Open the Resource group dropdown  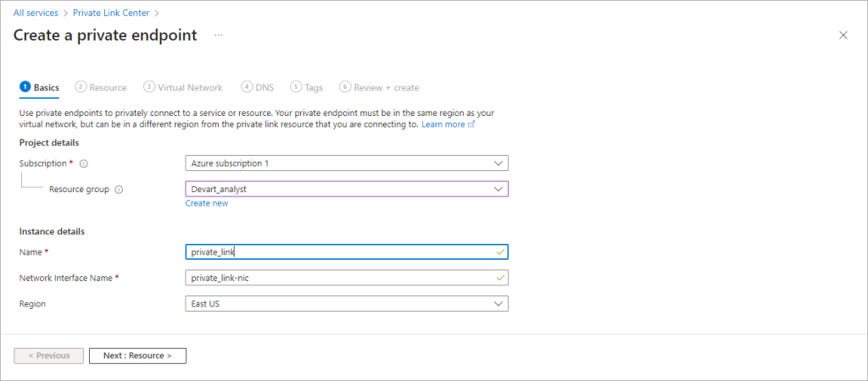click(x=347, y=189)
